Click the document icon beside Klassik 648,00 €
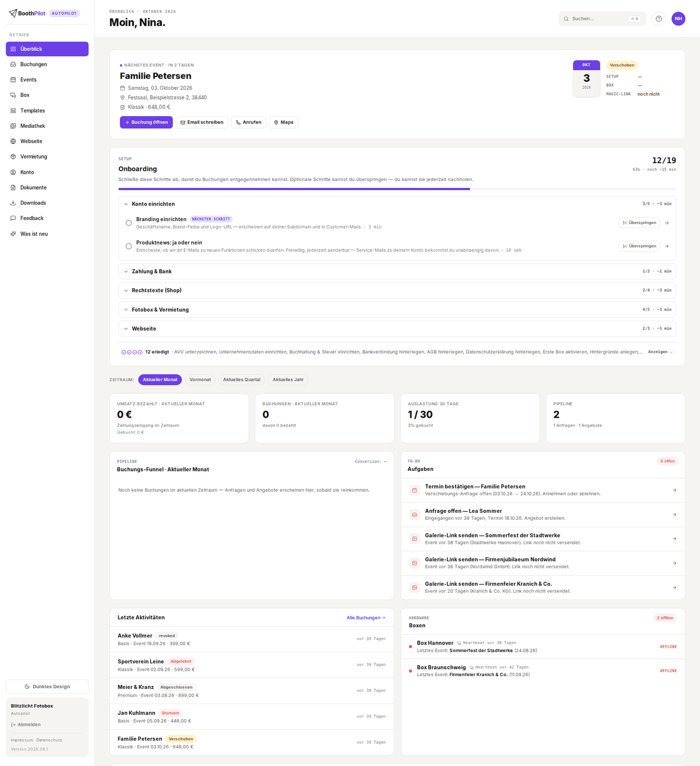Viewport: 700px width, 766px height. pos(123,107)
